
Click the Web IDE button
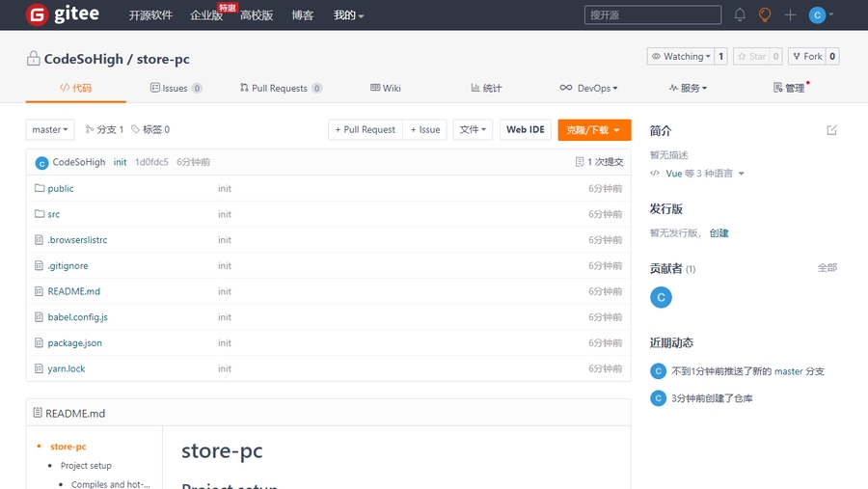pyautogui.click(x=525, y=130)
